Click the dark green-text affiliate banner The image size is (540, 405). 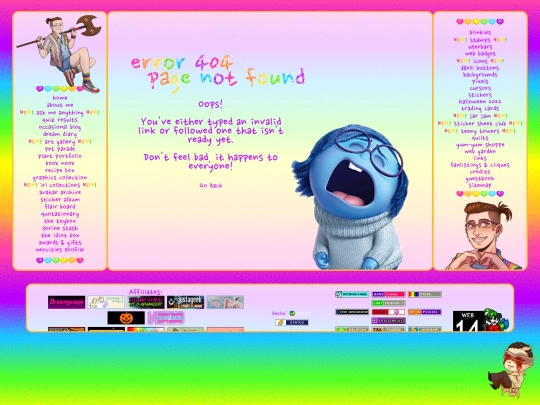(146, 302)
